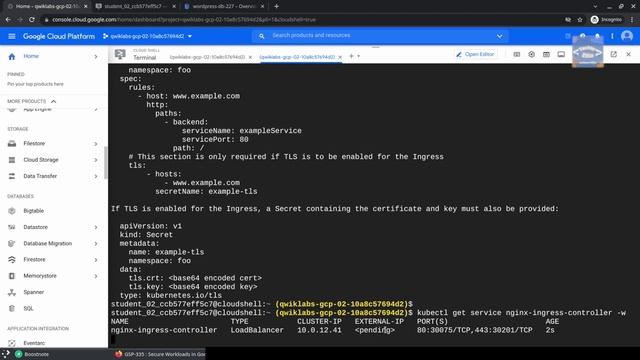The image size is (640, 360).
Task: Bookmark this page with the star icon
Action: coord(580,20)
